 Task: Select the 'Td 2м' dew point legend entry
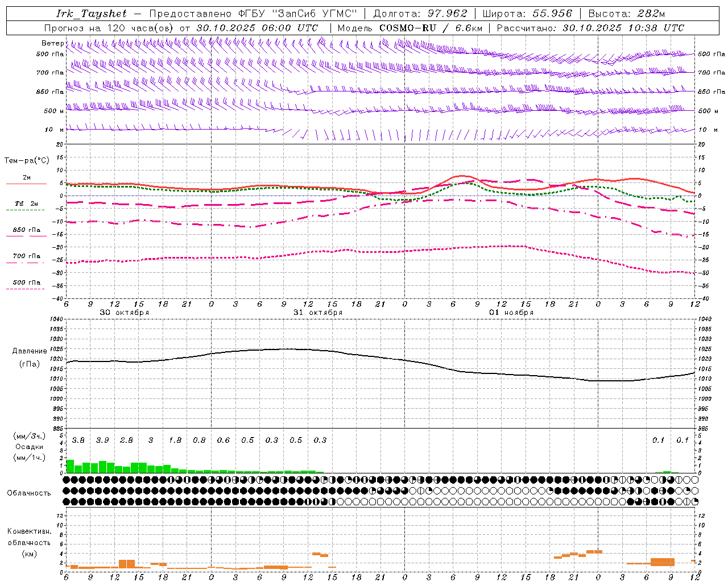(x=27, y=203)
